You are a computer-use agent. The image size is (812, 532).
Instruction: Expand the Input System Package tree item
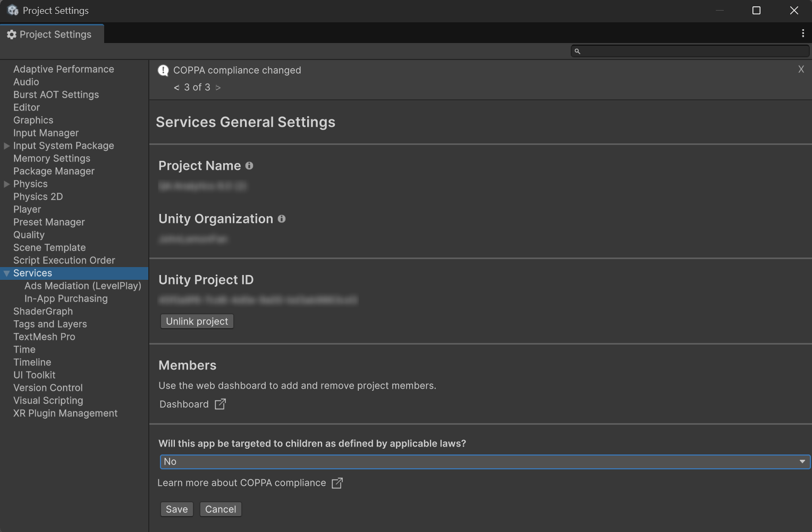click(6, 145)
